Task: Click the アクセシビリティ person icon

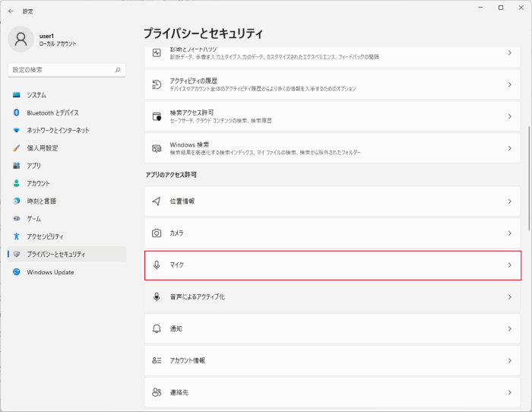Action: 16,236
